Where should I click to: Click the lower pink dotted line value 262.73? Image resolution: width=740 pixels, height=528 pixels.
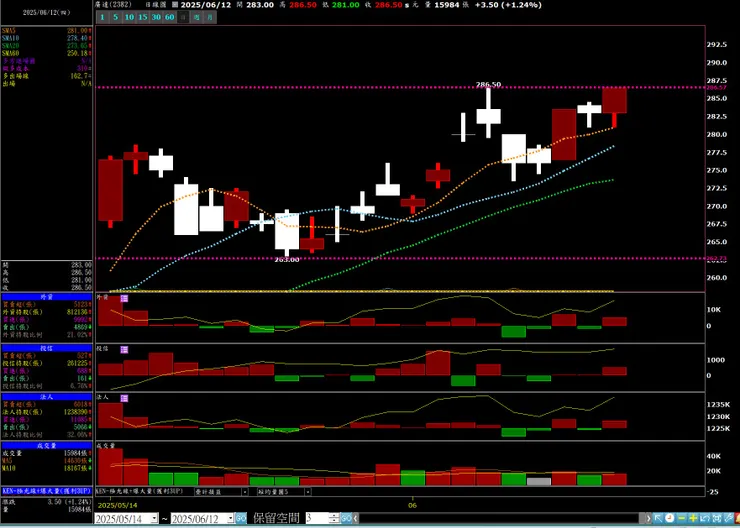715,259
